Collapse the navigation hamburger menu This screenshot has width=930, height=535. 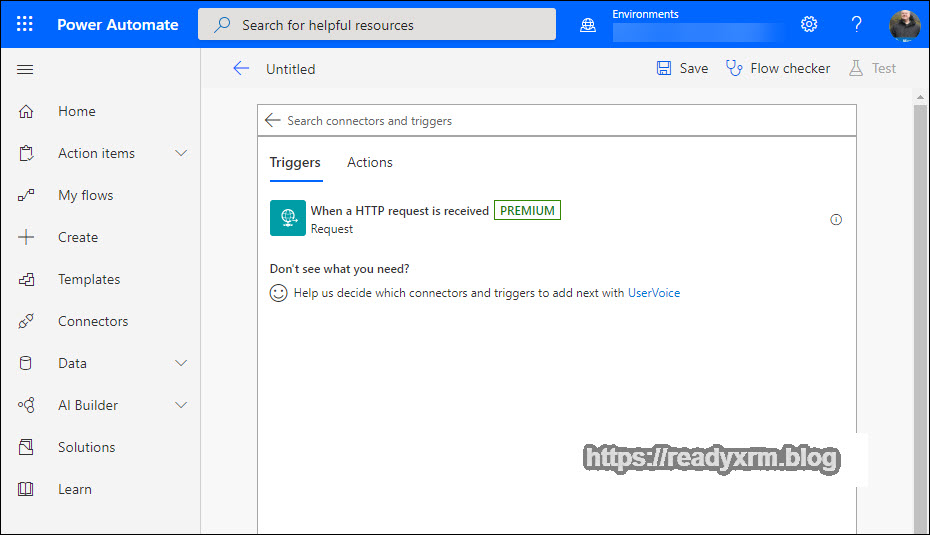[26, 69]
